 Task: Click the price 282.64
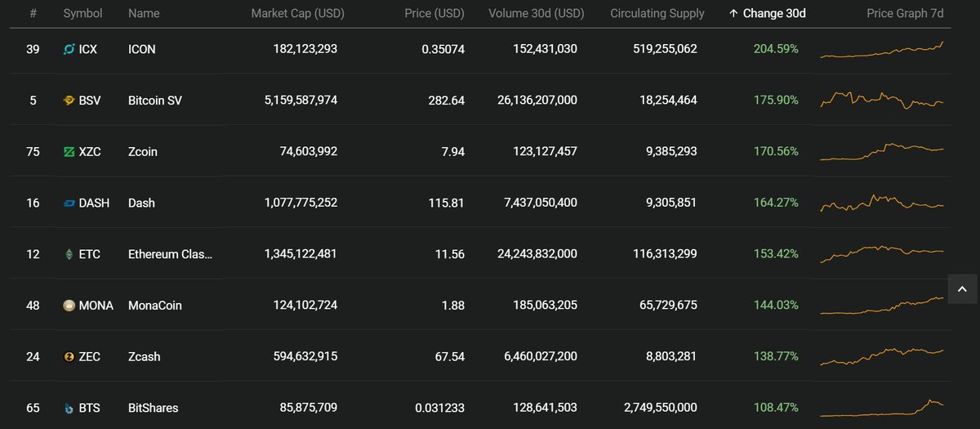pos(447,101)
